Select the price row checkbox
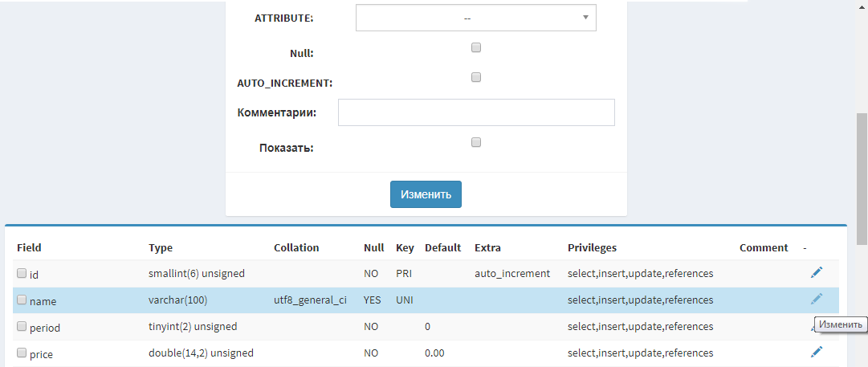The height and width of the screenshot is (367, 868). tap(22, 353)
